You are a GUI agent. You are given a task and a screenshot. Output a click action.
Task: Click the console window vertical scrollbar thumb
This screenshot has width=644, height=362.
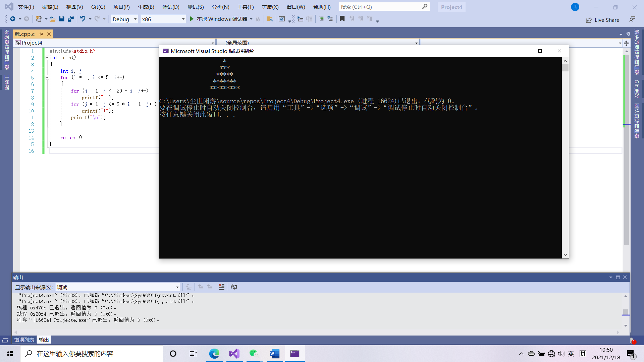(x=566, y=68)
